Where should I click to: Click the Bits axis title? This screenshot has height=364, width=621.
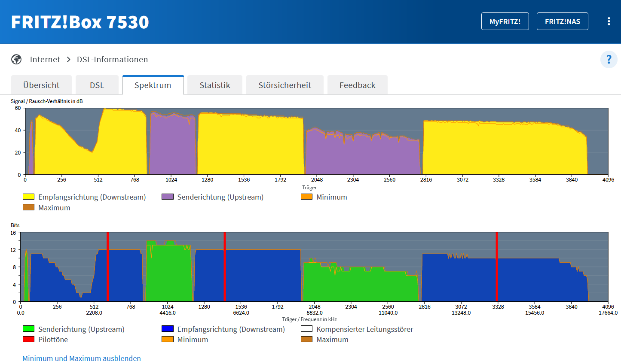coord(15,225)
